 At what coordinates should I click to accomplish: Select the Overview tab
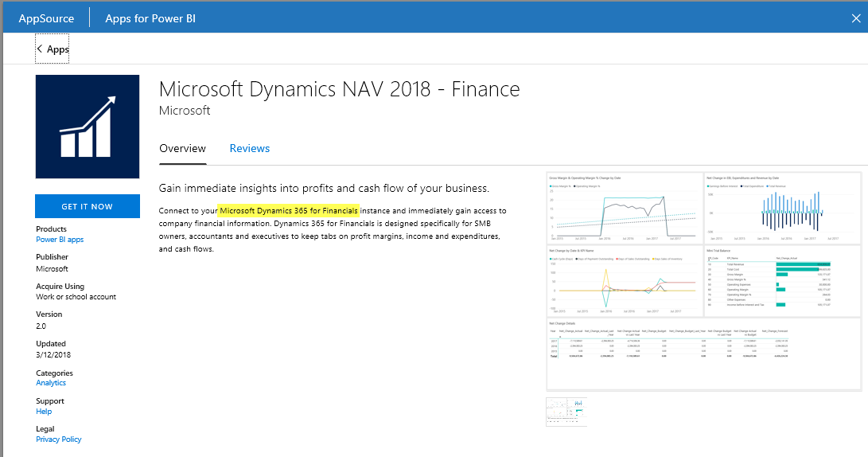point(183,148)
